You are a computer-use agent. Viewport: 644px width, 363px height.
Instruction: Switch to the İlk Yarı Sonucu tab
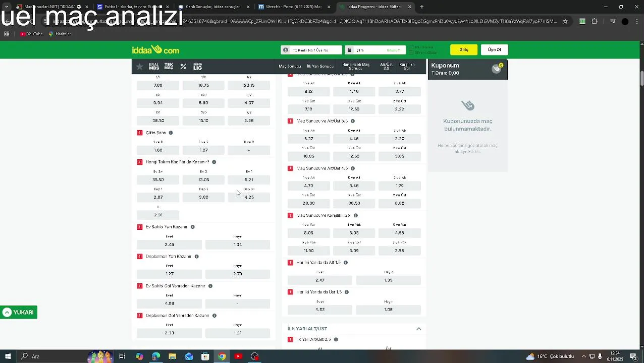(x=320, y=67)
